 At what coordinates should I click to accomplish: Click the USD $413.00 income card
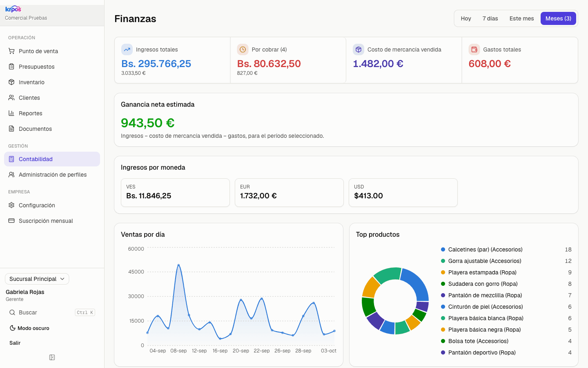[x=403, y=193]
